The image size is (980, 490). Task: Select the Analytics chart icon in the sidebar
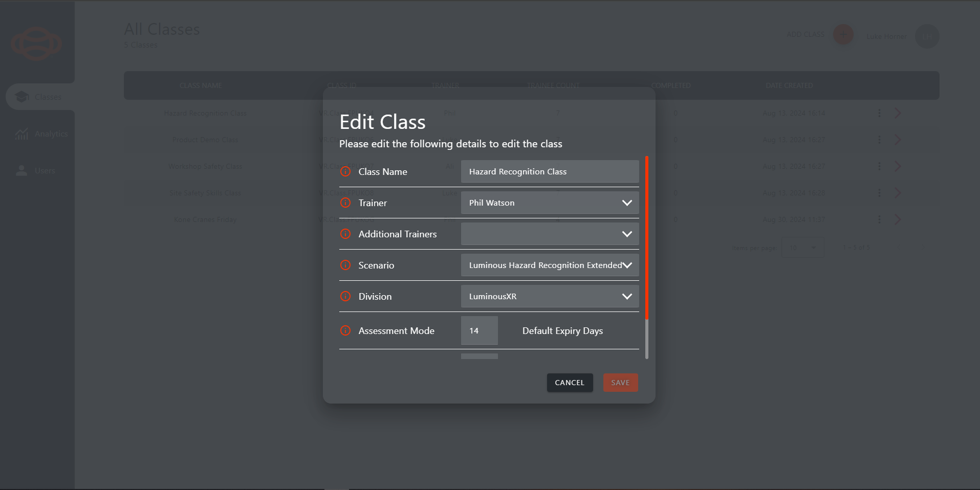21,133
